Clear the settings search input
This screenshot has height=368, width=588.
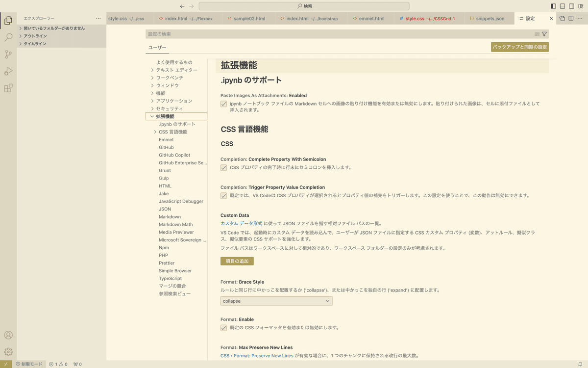[x=537, y=34]
